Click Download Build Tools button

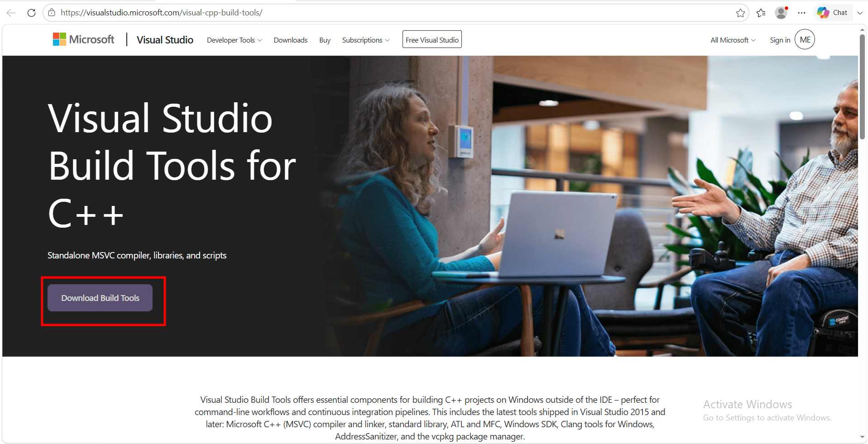pyautogui.click(x=100, y=298)
